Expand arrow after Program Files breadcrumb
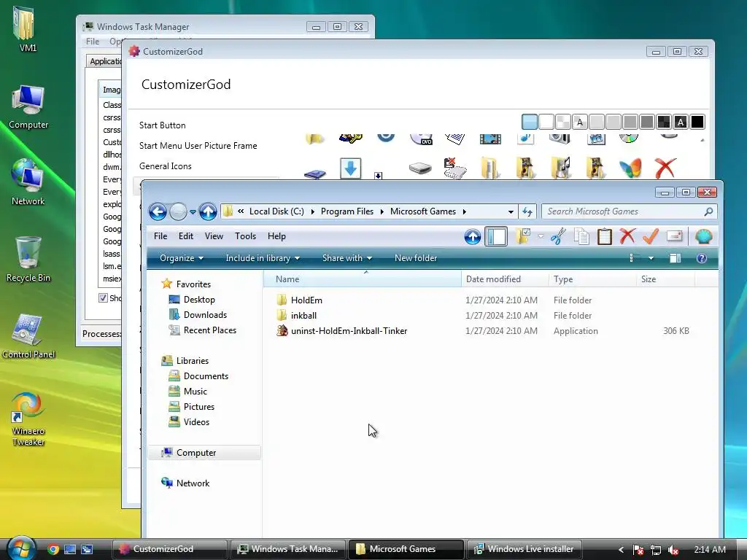 382,212
